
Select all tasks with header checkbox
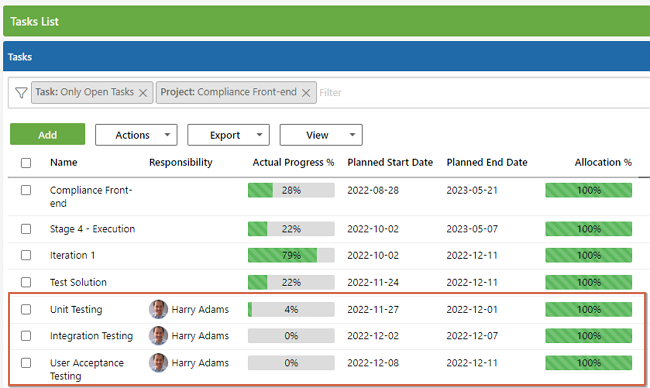26,163
